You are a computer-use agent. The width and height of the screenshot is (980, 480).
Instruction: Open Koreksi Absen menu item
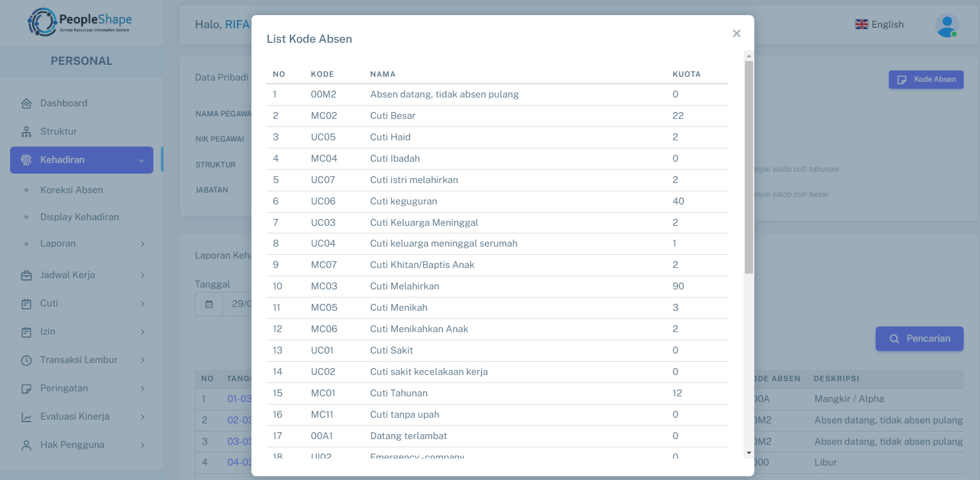(x=72, y=190)
